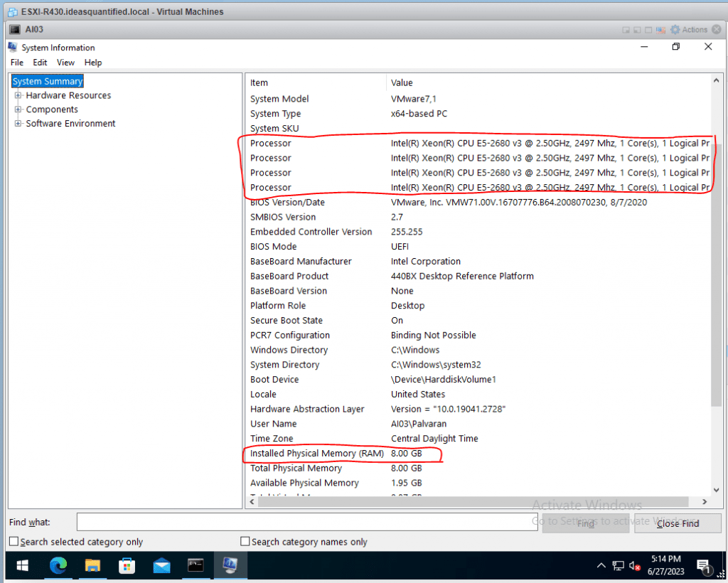This screenshot has height=583, width=728.
Task: Click the System Information taskbar icon
Action: click(230, 565)
